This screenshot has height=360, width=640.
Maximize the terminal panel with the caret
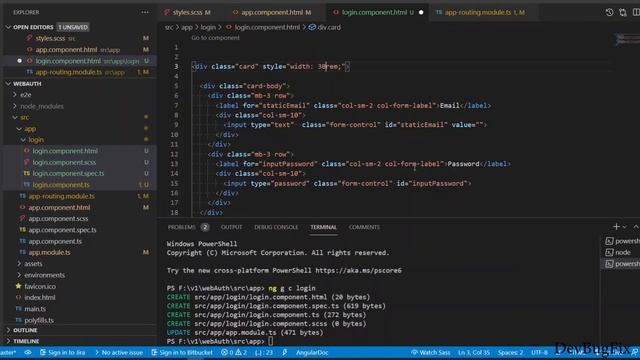click(636, 227)
